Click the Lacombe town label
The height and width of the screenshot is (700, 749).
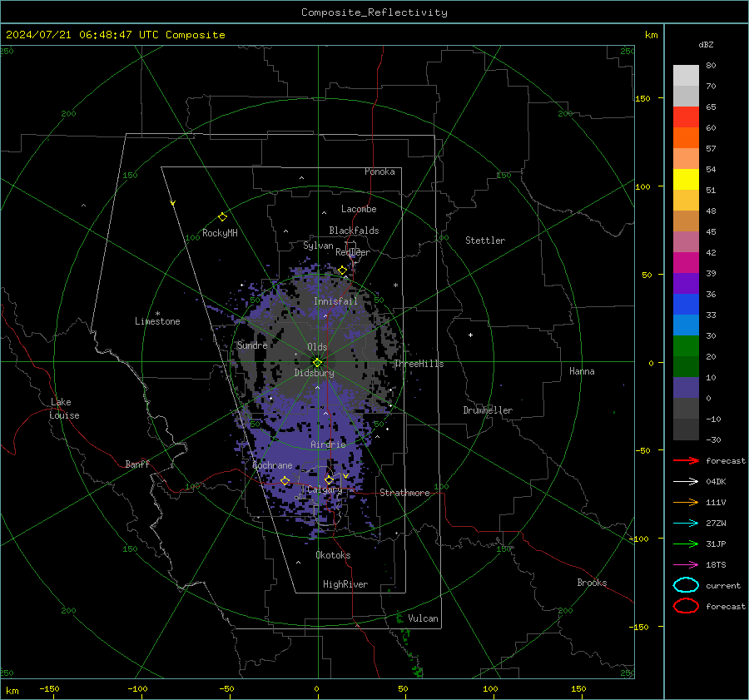[359, 209]
